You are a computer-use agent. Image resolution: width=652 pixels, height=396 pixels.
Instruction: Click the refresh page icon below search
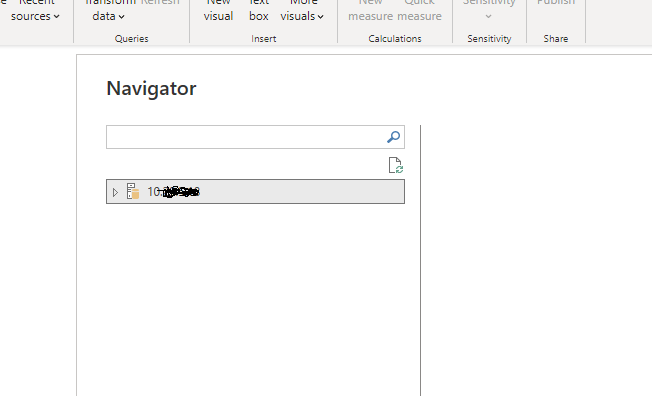395,165
